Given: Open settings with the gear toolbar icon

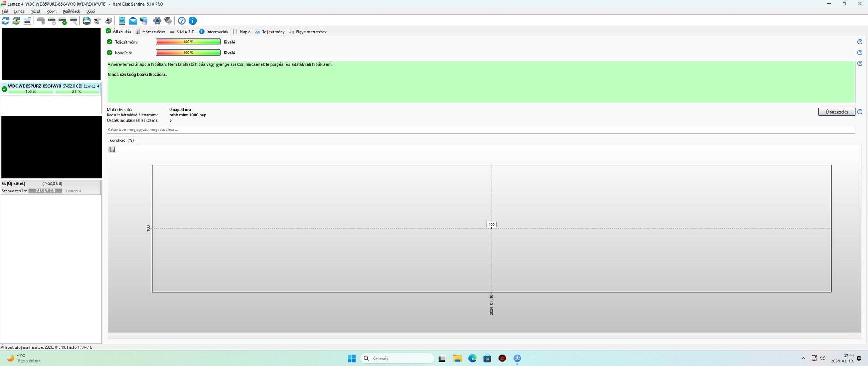Looking at the screenshot, I should (157, 21).
